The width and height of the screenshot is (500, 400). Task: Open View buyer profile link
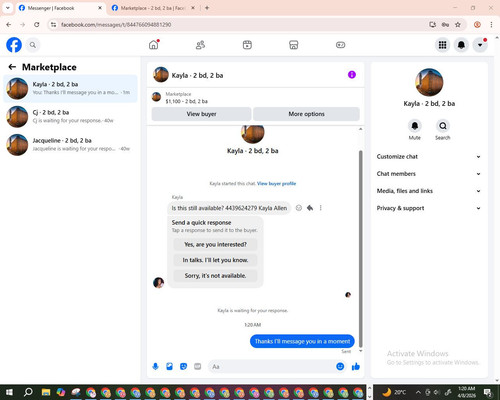(x=276, y=184)
